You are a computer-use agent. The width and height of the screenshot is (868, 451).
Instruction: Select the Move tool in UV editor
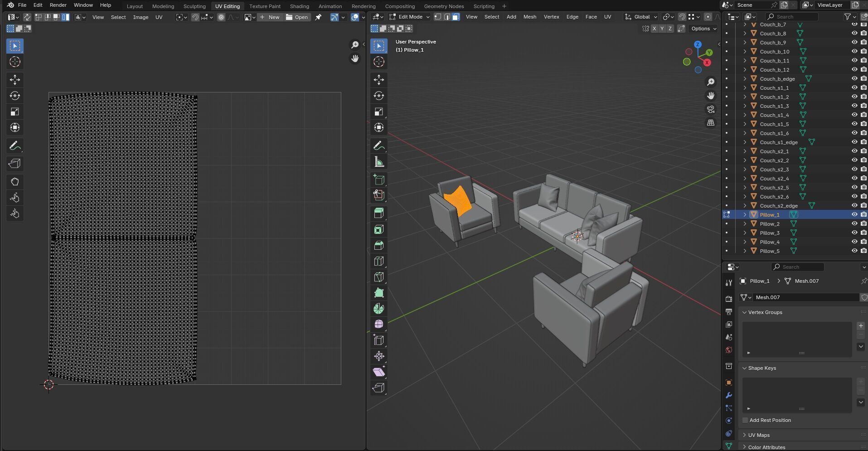[15, 80]
